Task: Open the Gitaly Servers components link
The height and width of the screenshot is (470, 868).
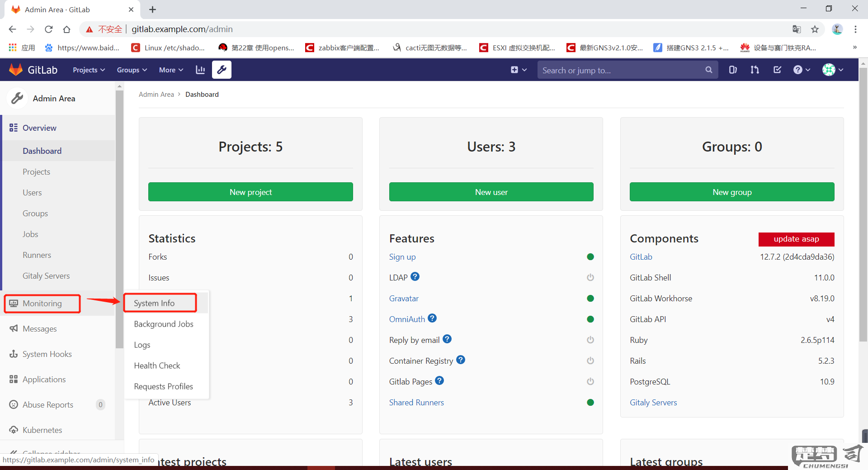Action: (x=653, y=403)
